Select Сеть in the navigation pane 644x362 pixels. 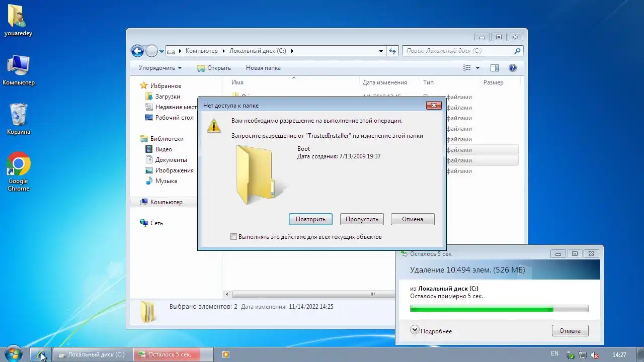[x=151, y=223]
